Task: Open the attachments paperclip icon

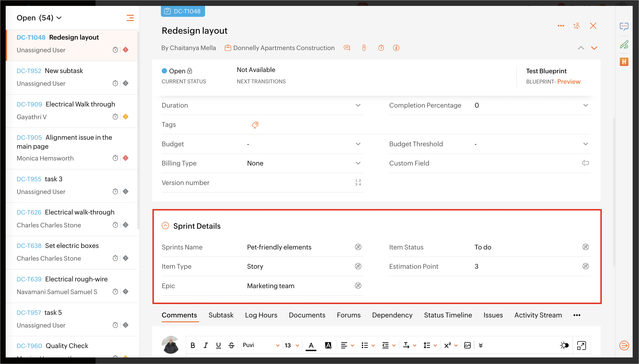Action: point(364,48)
